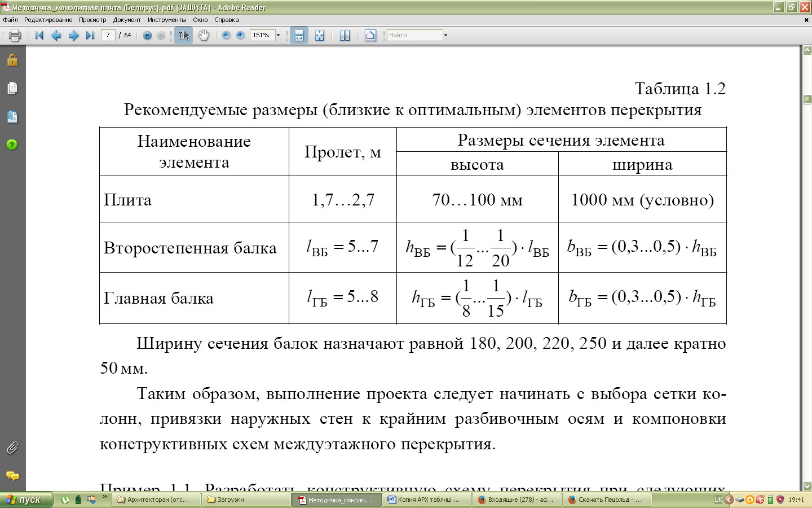
Task: Open the Просмотр menu
Action: point(92,20)
